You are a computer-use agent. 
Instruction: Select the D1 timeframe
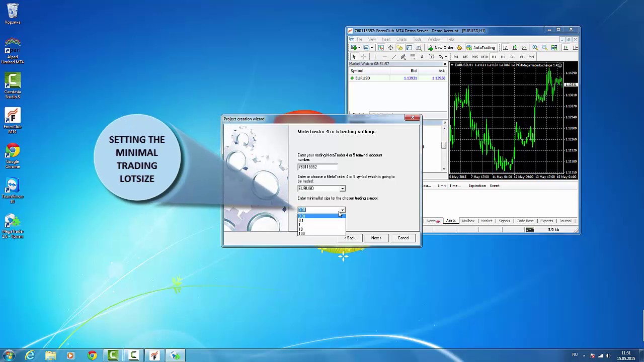[513, 57]
